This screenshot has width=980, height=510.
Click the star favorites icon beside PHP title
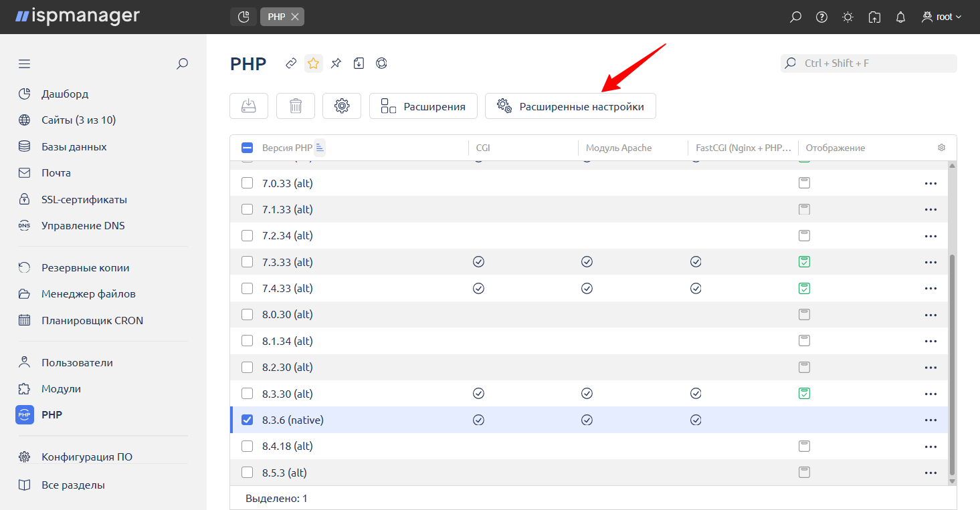click(313, 63)
